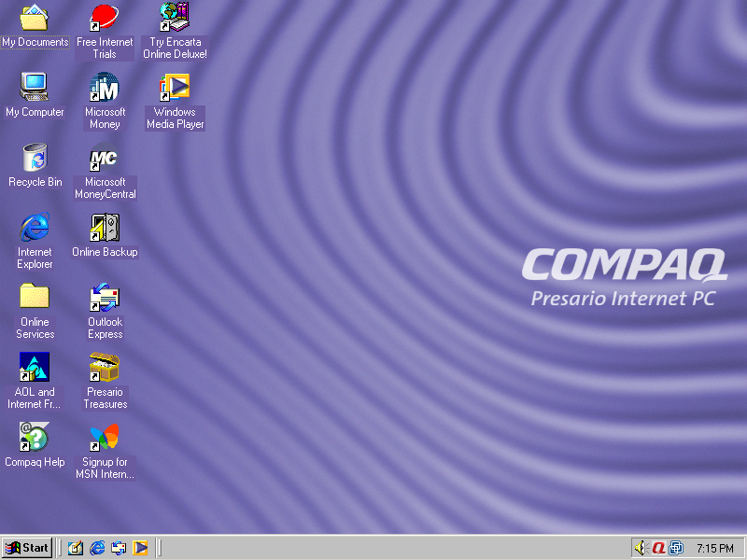
Task: Launch Windows Media Player from Quick Launch
Action: point(140,548)
